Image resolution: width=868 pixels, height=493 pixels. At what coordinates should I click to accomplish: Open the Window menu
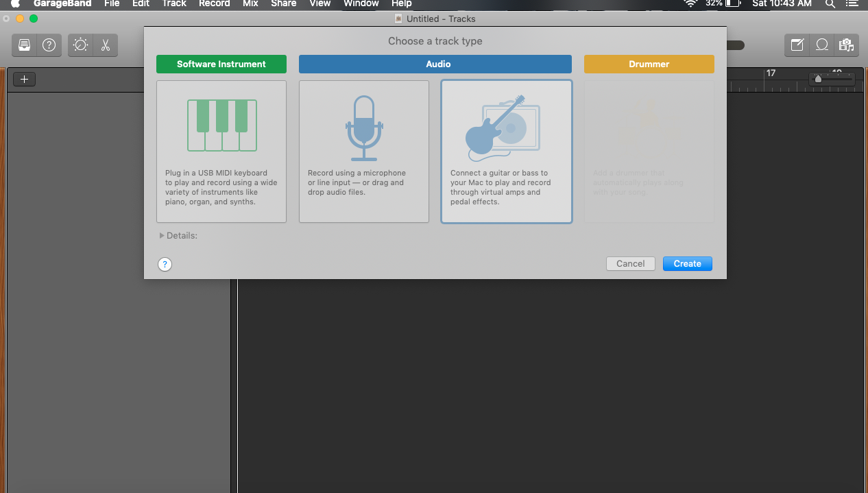(361, 3)
